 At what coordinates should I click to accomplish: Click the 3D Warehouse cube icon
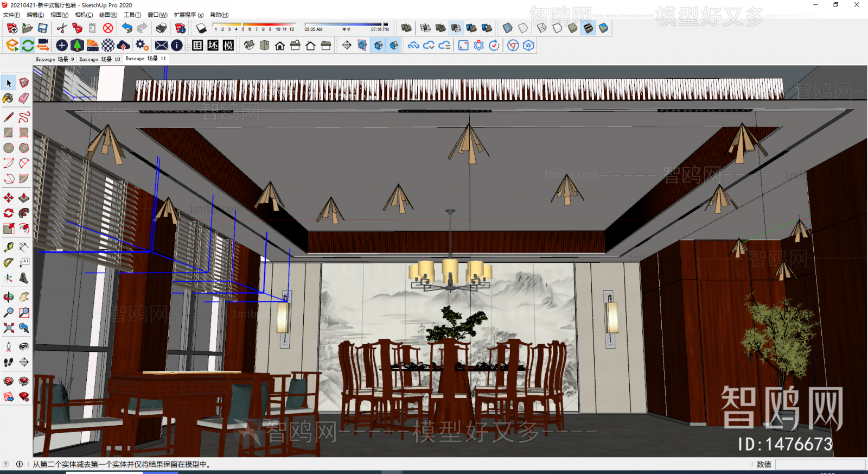(x=528, y=45)
